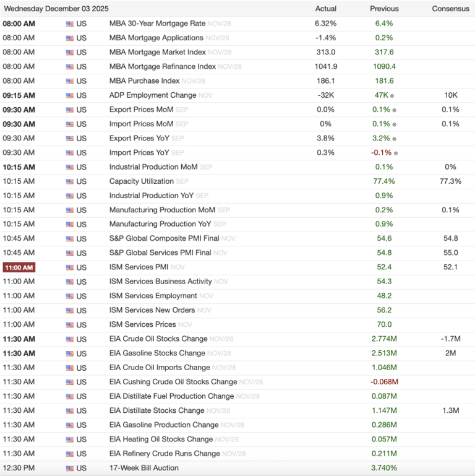
Task: Click revision icon beside Export Prices YoY 3.2%
Action: [x=395, y=139]
